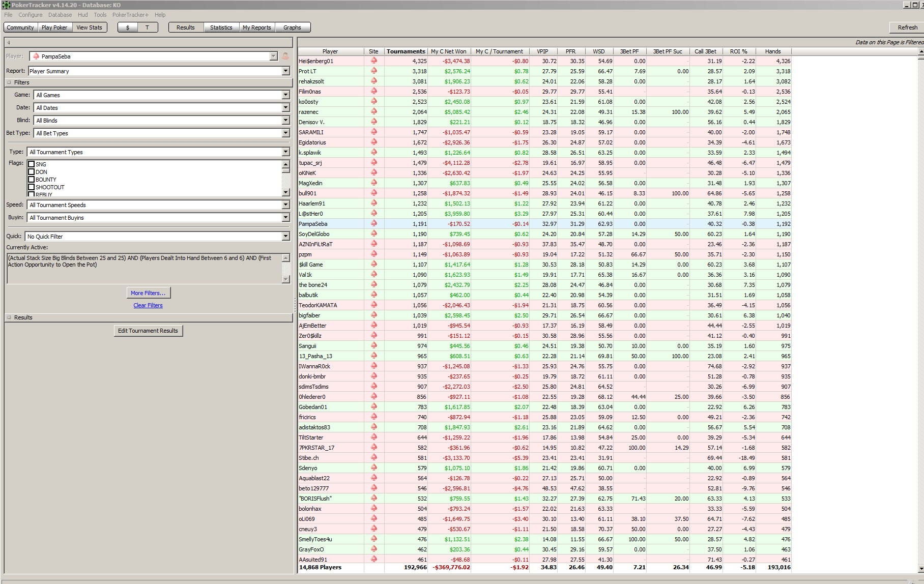Click the site icon in SmellyToes4u row
The image size is (924, 584).
tap(374, 539)
